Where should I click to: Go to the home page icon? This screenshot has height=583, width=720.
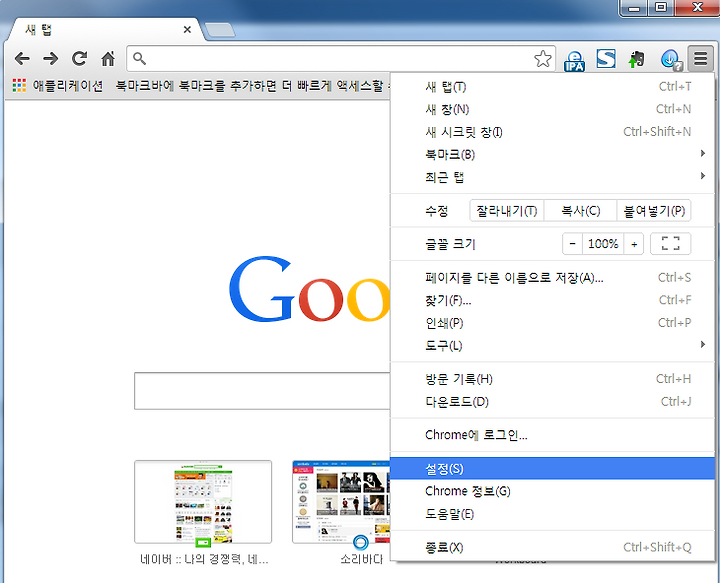click(108, 58)
